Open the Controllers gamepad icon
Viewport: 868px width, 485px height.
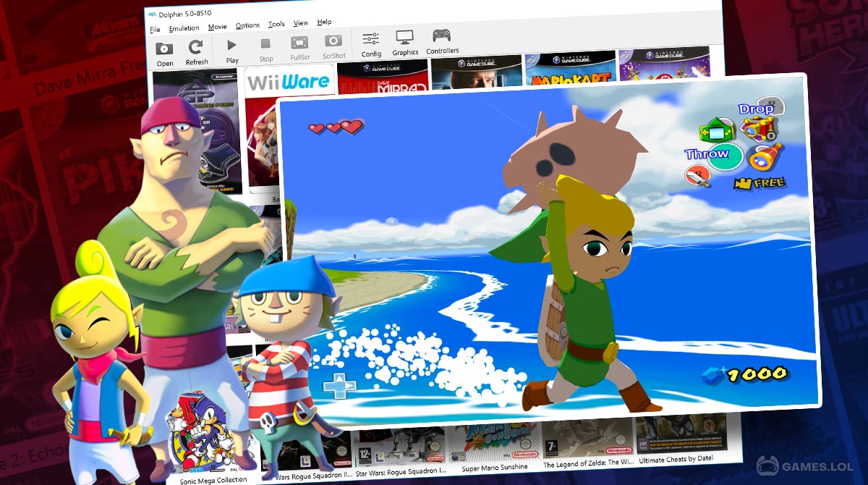point(441,35)
